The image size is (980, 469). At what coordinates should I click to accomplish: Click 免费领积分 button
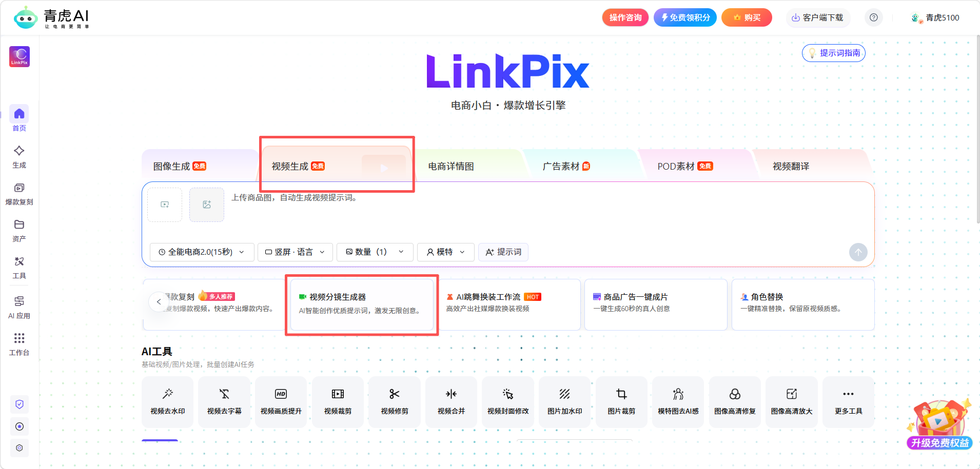[685, 17]
